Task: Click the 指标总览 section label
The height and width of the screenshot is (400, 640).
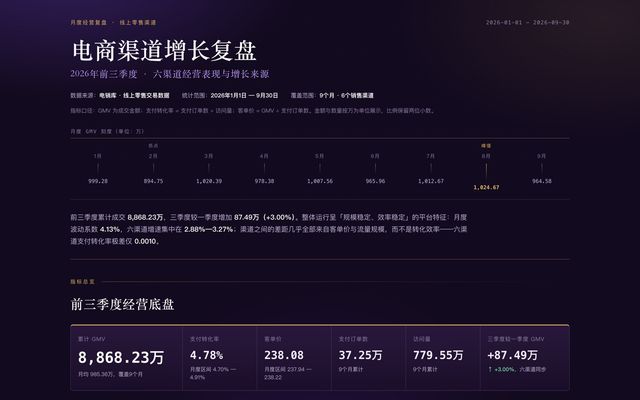Action: coord(82,282)
